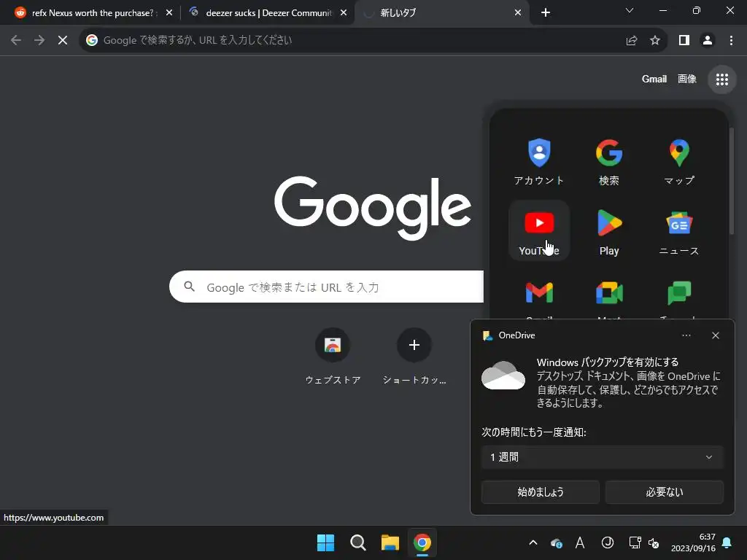Open the 画像 images link
747x560 pixels.
pos(687,79)
